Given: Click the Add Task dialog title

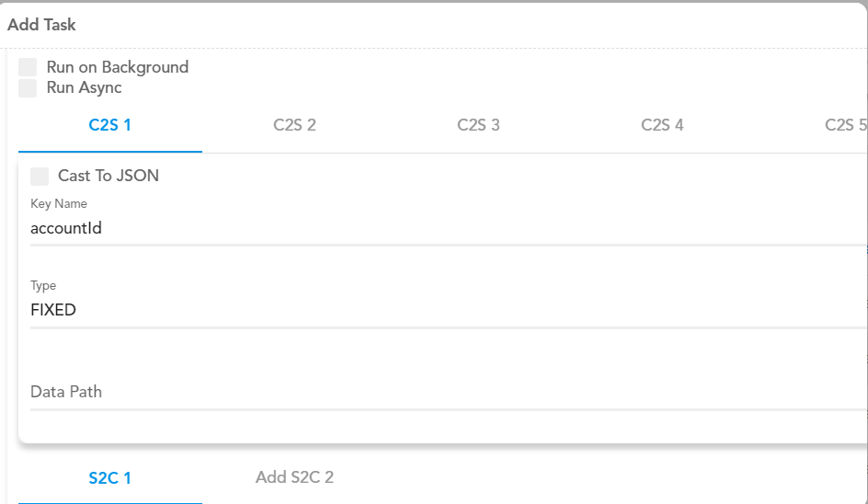Looking at the screenshot, I should coord(41,25).
